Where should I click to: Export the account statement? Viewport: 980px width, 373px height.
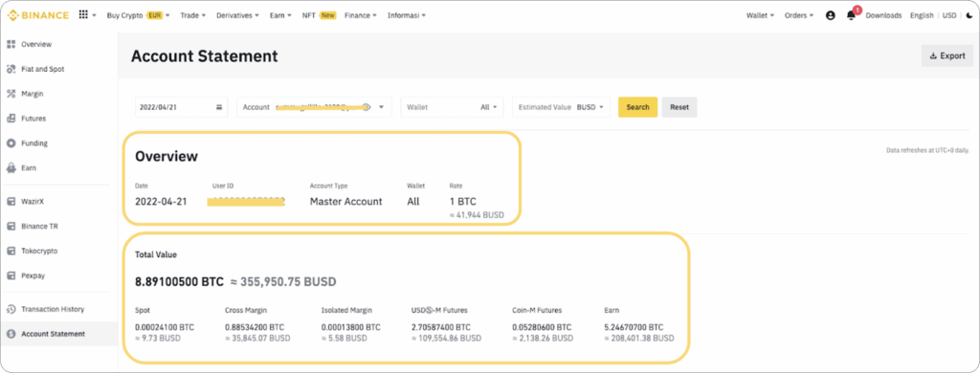947,55
